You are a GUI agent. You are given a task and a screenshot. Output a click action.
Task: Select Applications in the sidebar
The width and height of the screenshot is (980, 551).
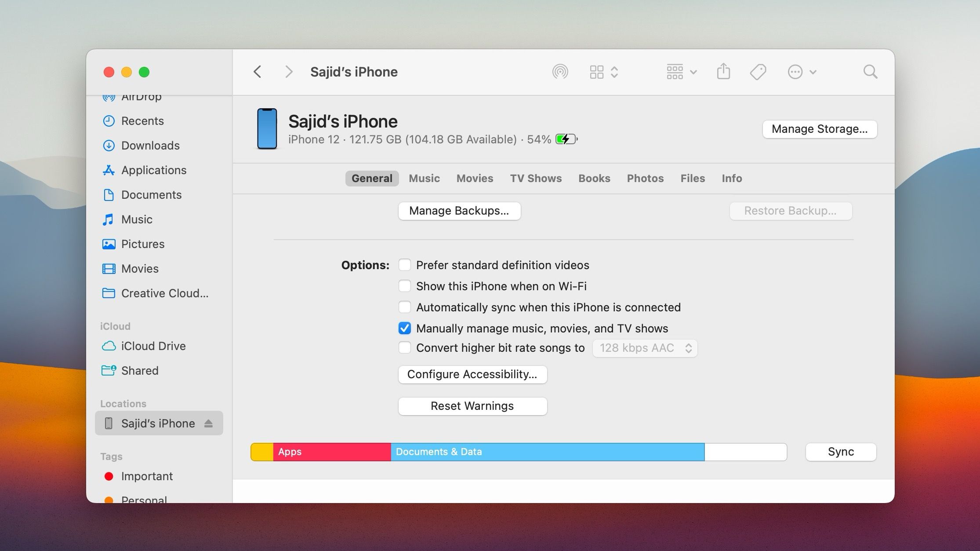[x=153, y=170]
